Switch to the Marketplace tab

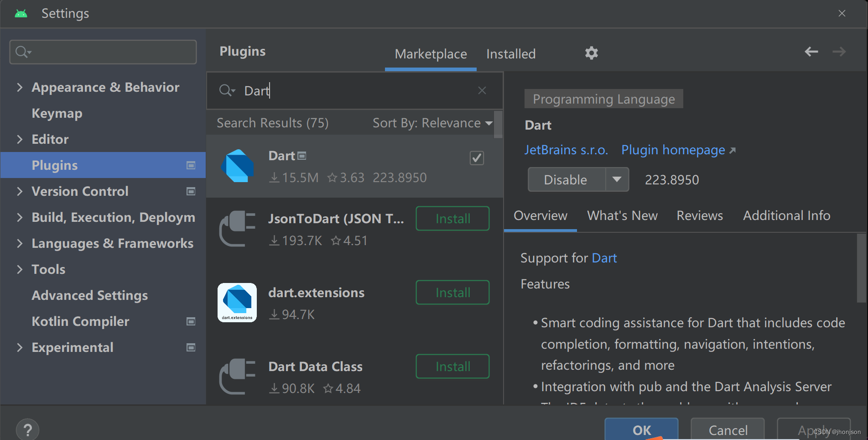[431, 54]
